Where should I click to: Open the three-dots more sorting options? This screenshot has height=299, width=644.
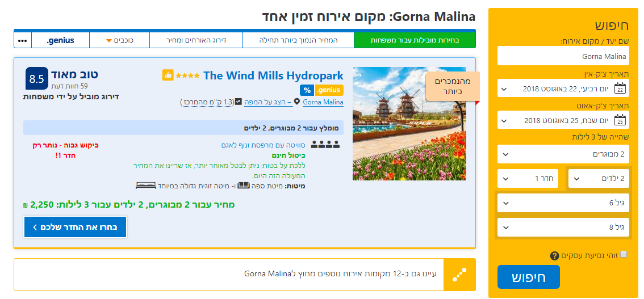click(23, 41)
